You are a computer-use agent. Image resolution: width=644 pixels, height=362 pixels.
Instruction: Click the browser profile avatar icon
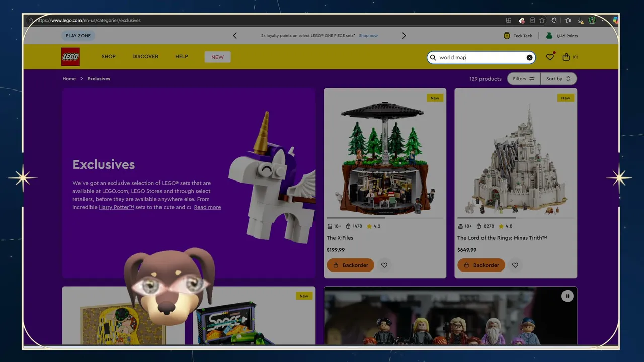click(592, 21)
